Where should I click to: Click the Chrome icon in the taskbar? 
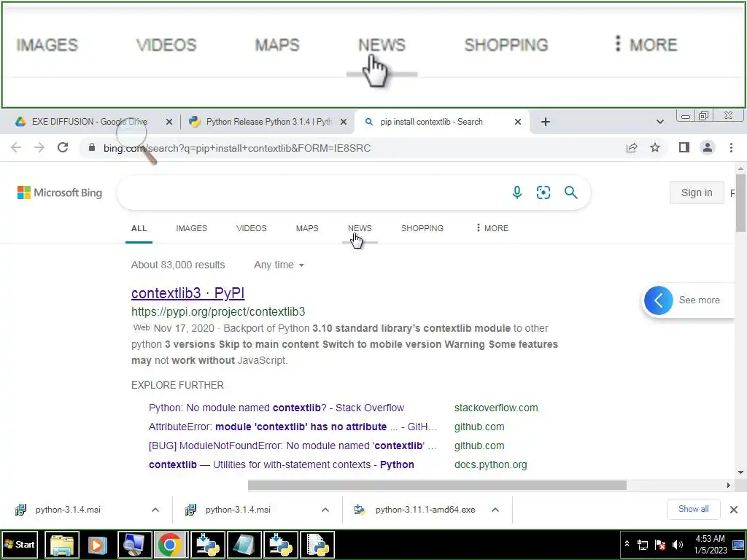click(169, 544)
